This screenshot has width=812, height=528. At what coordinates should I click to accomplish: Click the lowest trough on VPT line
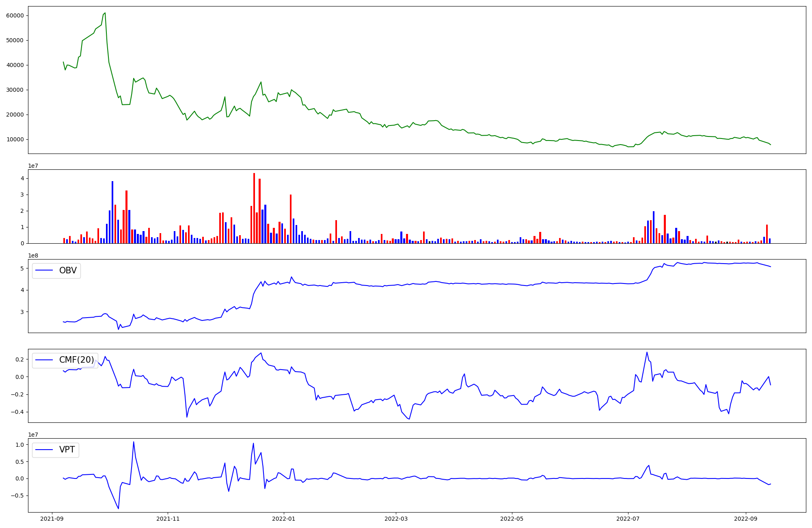pyautogui.click(x=118, y=508)
